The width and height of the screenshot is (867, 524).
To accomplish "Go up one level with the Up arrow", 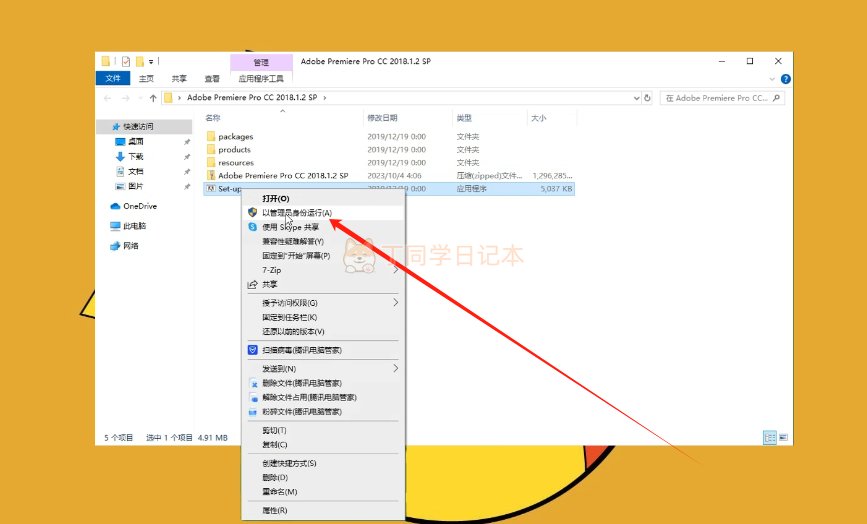I will point(153,98).
